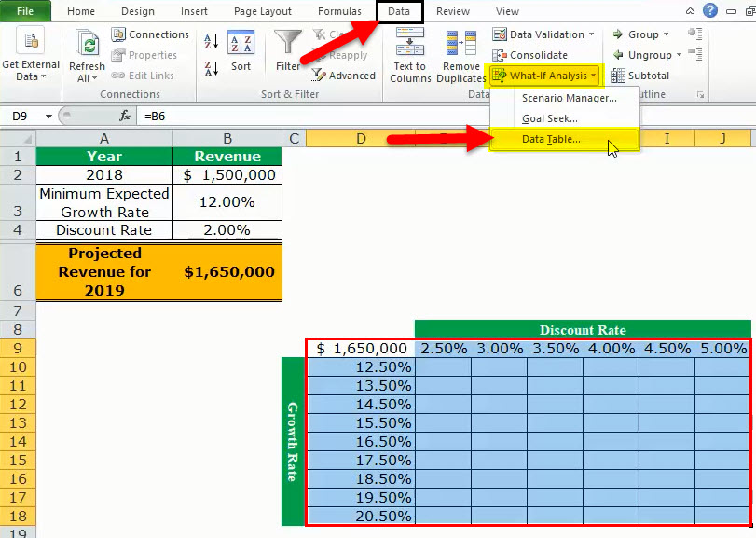This screenshot has width=756, height=538.
Task: Switch to the Formulas tab
Action: tap(340, 11)
